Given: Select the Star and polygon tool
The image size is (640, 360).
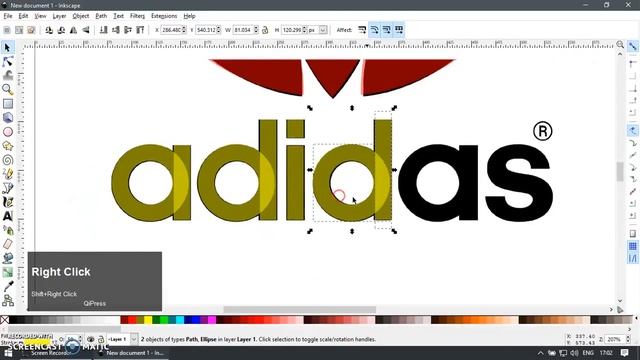Looking at the screenshot, I should pyautogui.click(x=7, y=146).
